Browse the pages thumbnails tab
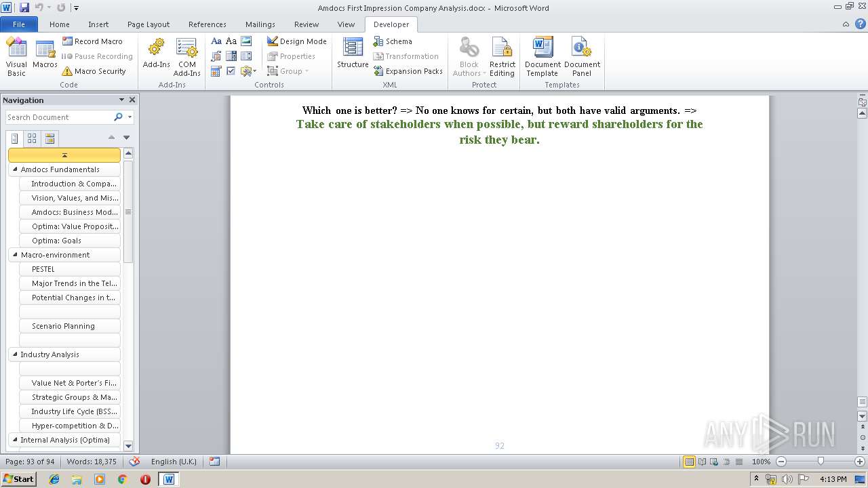868x488 pixels. click(32, 138)
